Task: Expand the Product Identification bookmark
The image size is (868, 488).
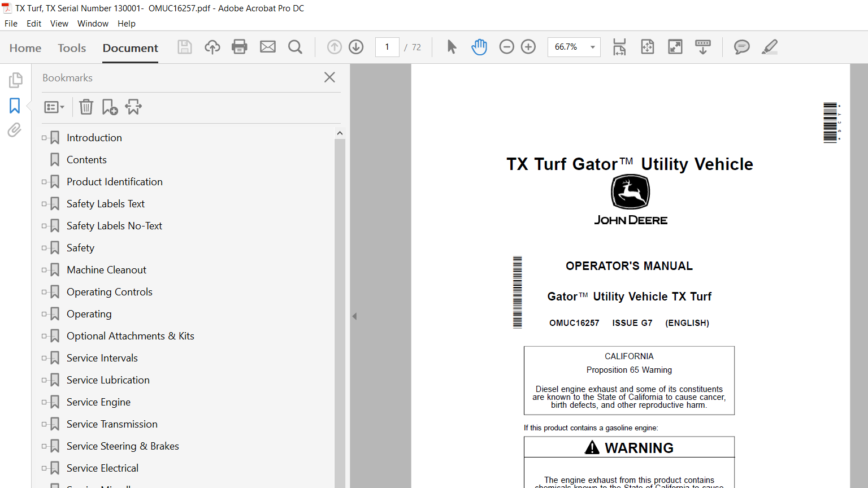Action: pos(44,182)
